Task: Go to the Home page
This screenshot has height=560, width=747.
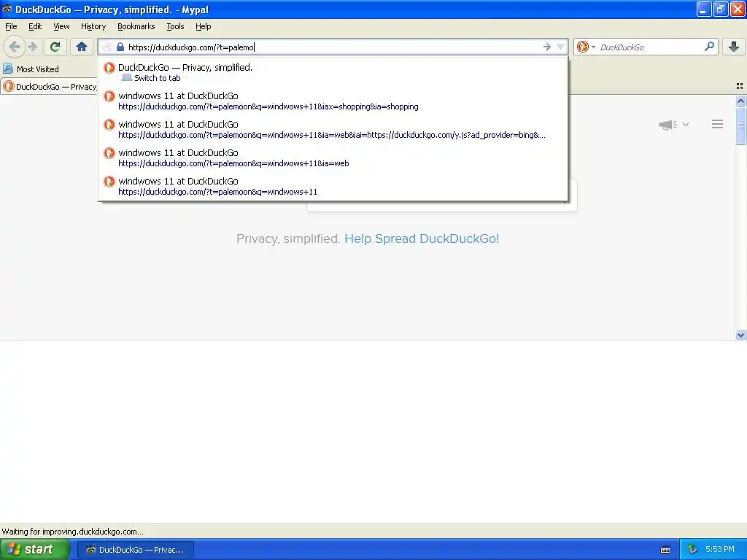Action: point(82,47)
